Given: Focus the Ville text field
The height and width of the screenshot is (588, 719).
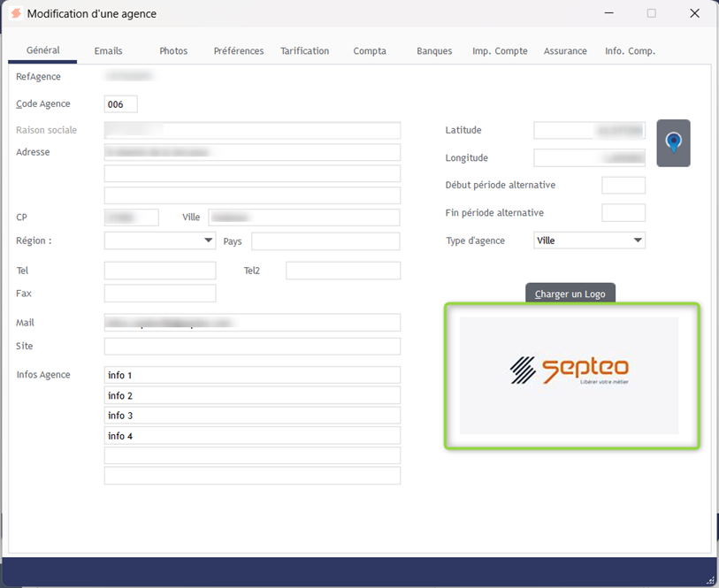Looking at the screenshot, I should 304,218.
